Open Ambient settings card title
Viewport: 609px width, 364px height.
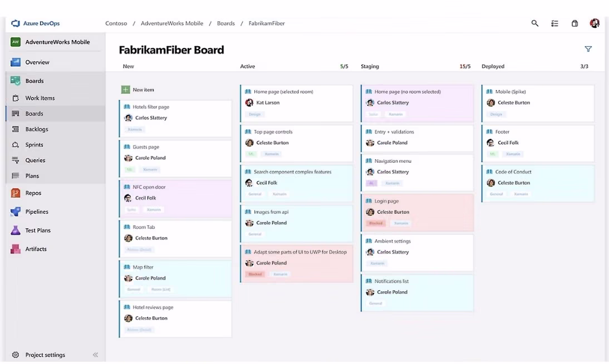tap(392, 241)
